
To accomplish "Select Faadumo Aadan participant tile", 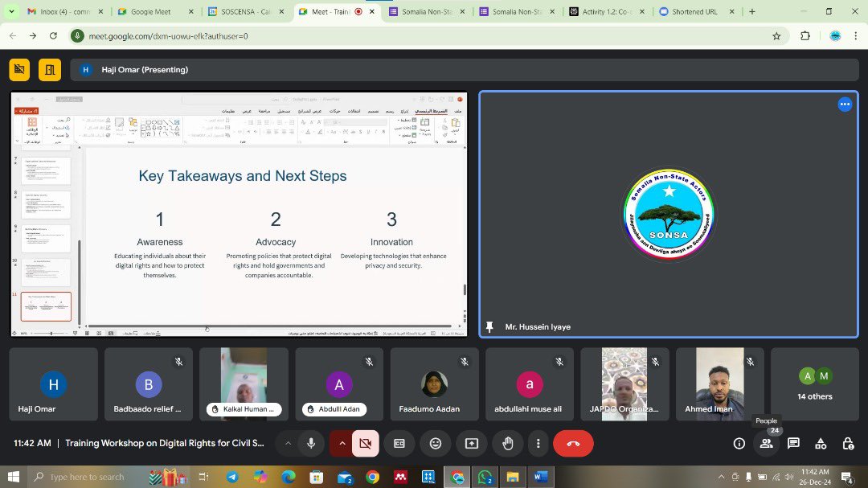I will (435, 384).
